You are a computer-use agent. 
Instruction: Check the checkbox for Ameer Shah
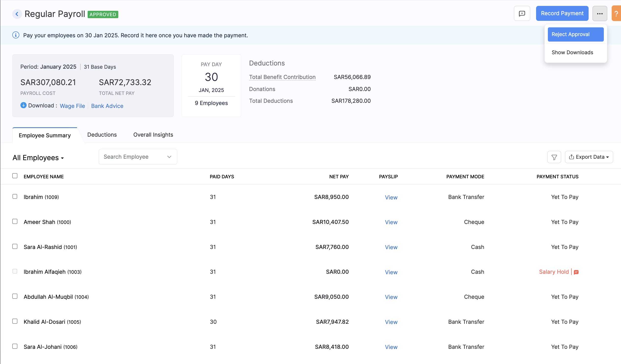point(15,221)
